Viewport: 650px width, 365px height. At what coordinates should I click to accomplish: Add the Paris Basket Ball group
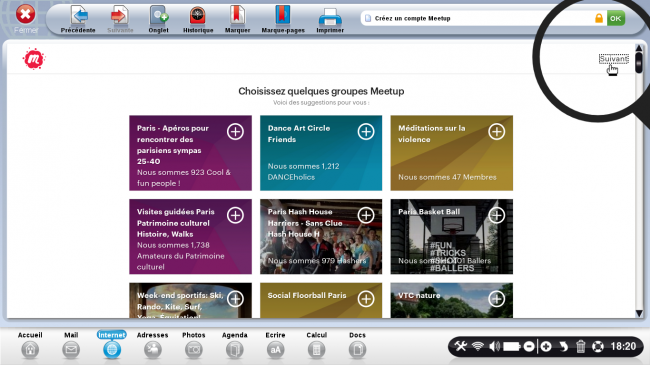[x=496, y=215]
